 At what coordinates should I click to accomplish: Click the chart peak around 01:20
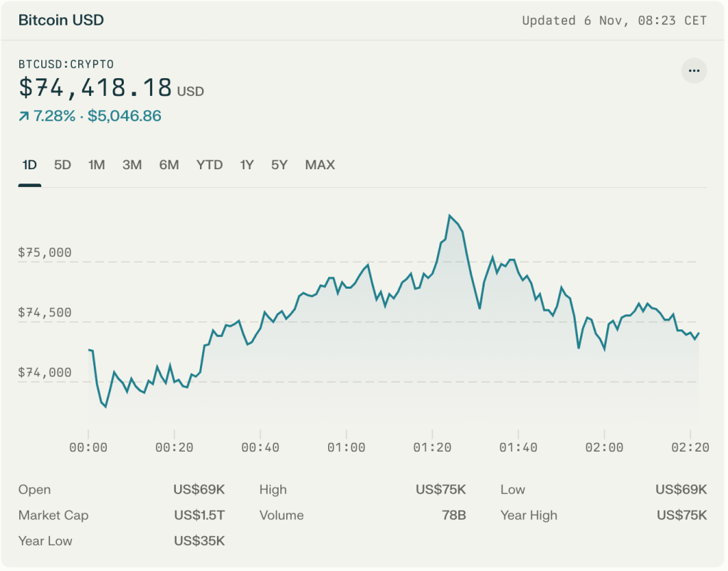coord(450,215)
